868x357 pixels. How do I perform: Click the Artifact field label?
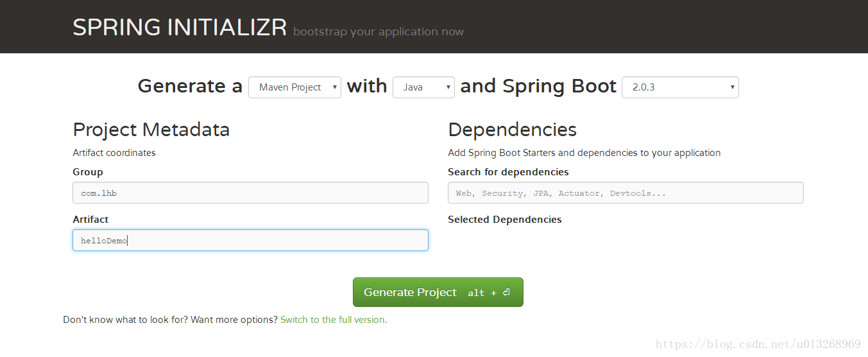90,220
